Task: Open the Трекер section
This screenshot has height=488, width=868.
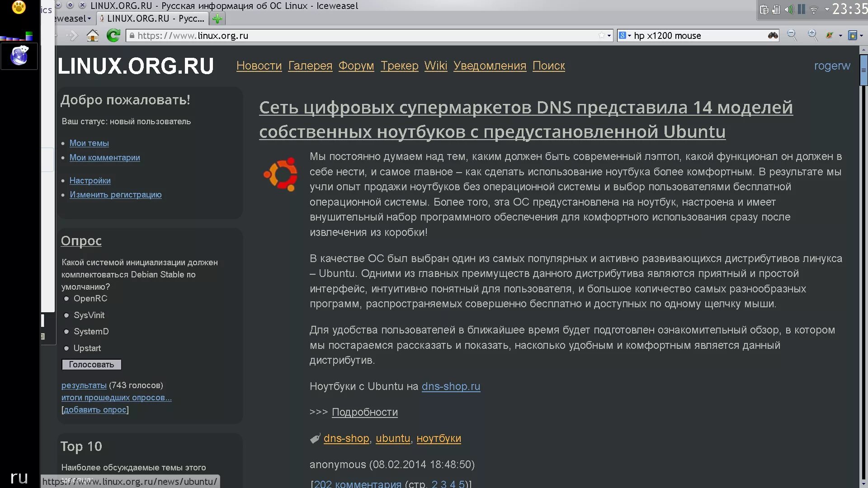Action: [400, 66]
